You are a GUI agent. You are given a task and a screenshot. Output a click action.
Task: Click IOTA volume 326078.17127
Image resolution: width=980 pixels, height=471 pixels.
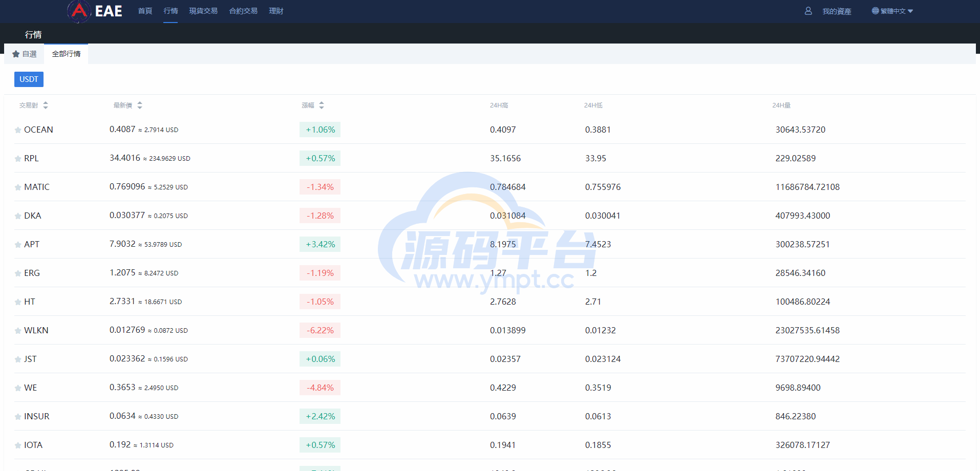802,445
